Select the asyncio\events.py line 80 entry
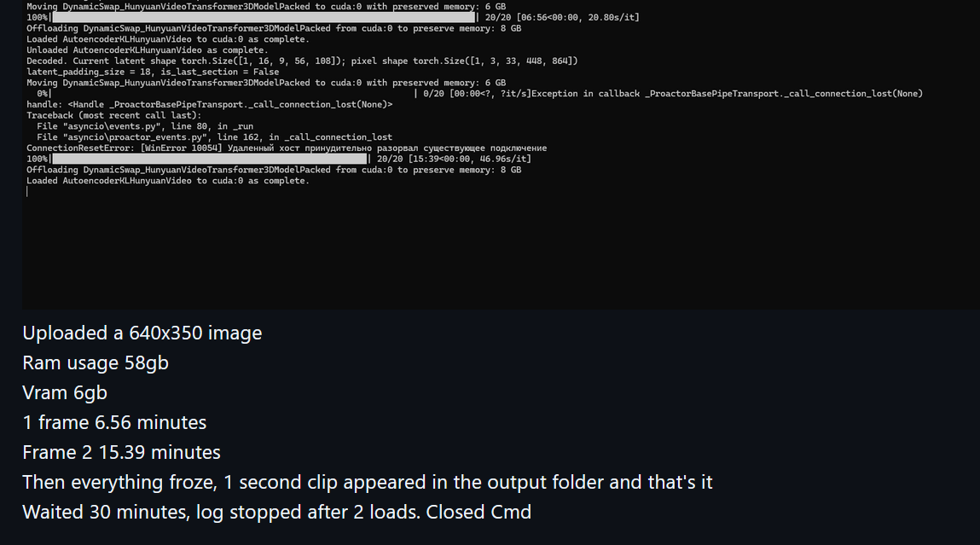 click(145, 126)
